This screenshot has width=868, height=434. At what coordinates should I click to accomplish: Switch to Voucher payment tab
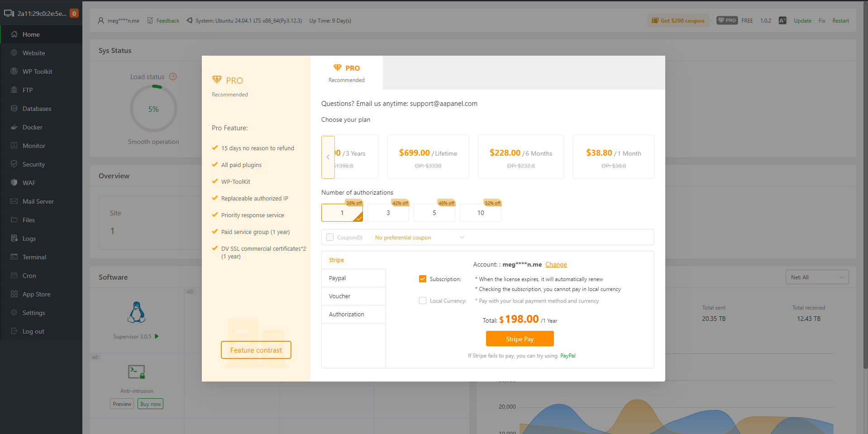tap(353, 296)
